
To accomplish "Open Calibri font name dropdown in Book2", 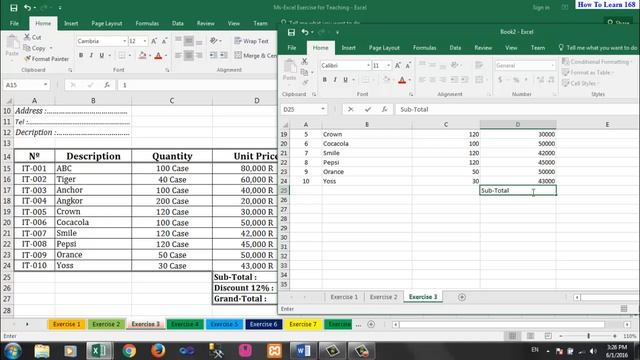I will pos(368,65).
